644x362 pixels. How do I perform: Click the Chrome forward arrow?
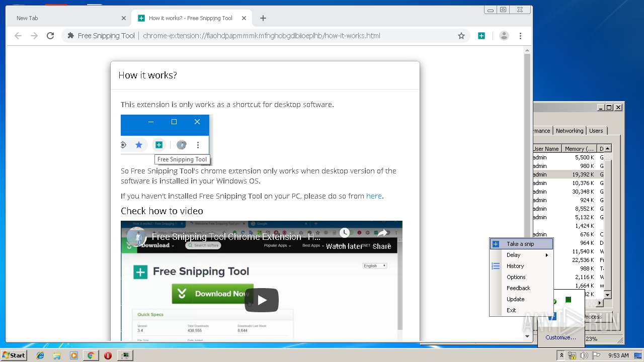34,36
